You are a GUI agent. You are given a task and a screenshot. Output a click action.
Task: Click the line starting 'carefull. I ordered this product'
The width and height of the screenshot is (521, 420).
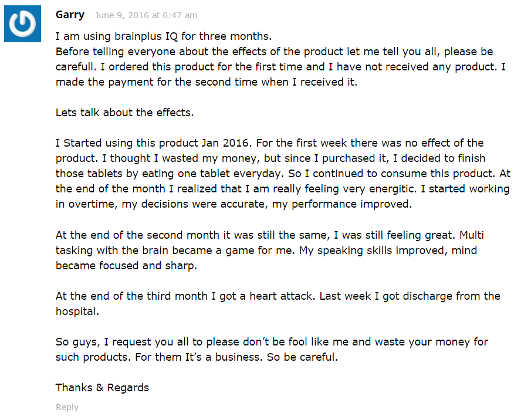point(280,66)
